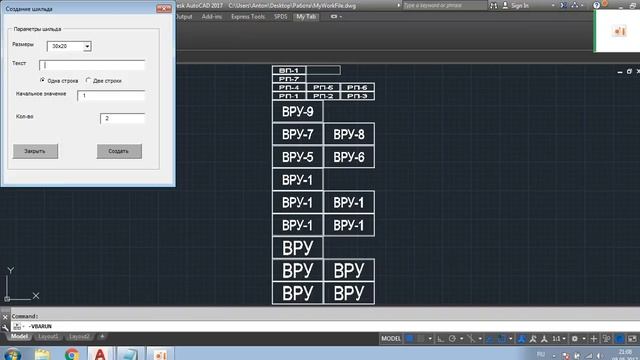The image size is (640, 360).
Task: Open polar tracking angle dropdown arrow
Action: tap(462, 338)
